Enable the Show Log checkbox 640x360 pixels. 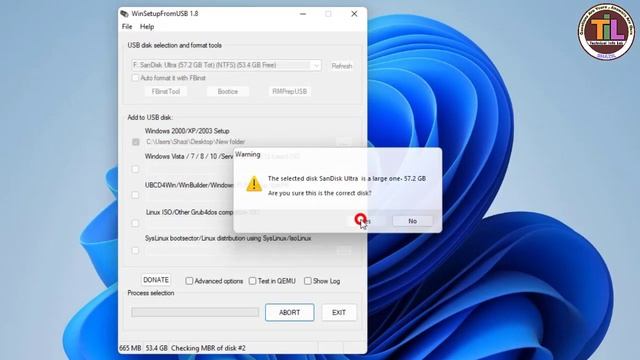tap(308, 281)
